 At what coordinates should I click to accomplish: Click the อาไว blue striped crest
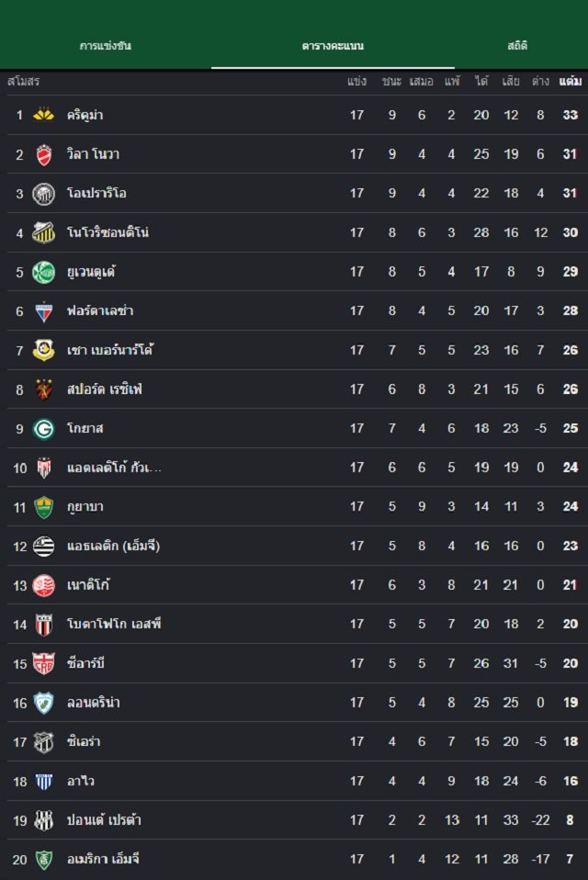click(43, 781)
